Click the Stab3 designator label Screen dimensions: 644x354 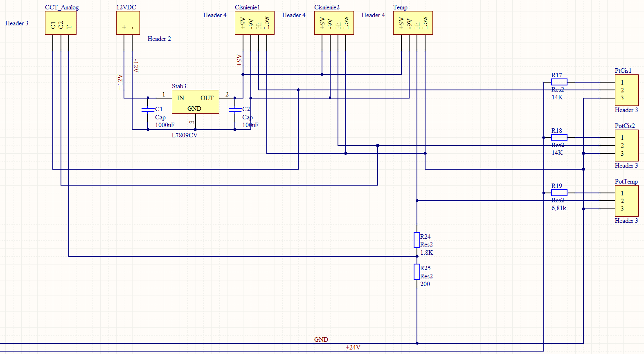pos(179,86)
